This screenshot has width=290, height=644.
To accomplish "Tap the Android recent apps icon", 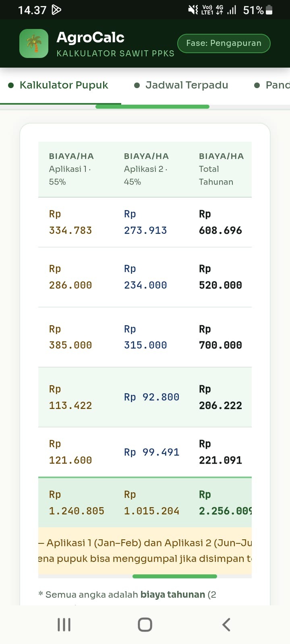I will point(64,625).
